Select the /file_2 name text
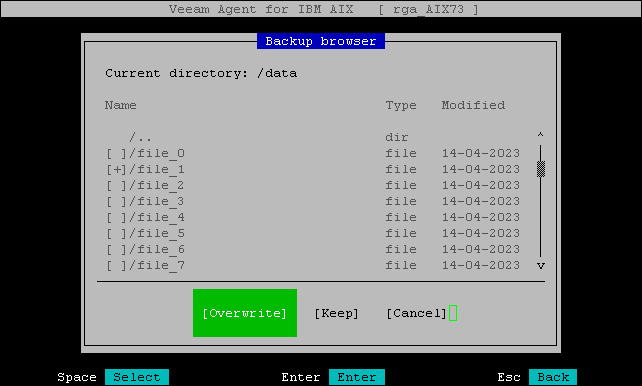642x386 pixels. [157, 185]
